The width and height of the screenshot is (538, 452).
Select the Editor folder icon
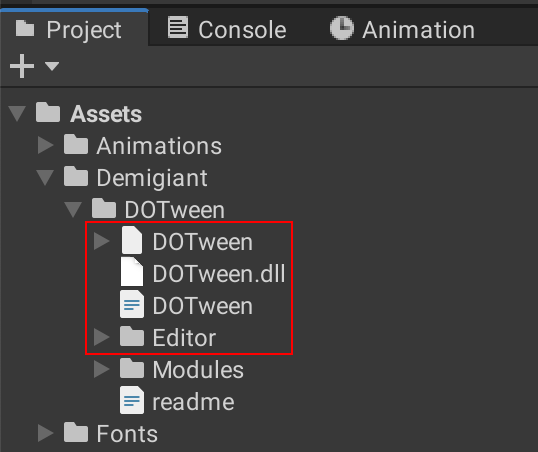132,336
